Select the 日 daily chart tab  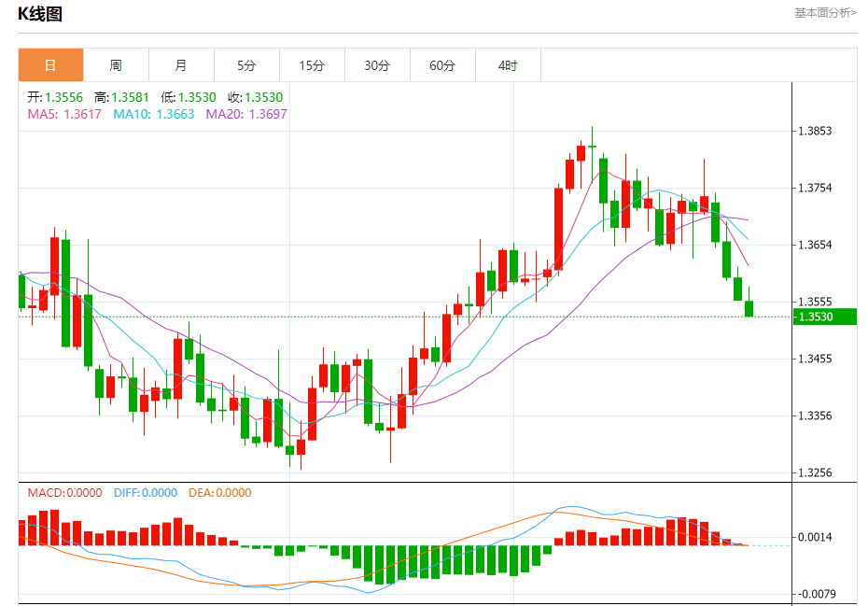coord(51,65)
